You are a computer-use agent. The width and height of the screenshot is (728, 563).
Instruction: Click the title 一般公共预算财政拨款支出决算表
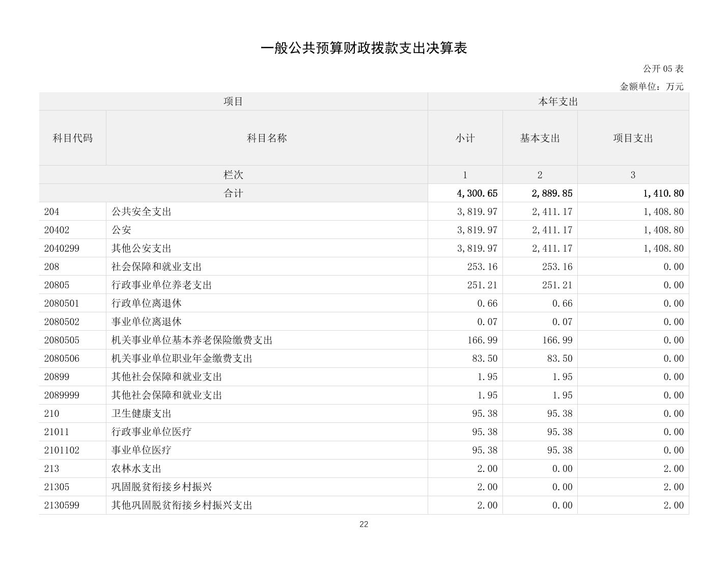[363, 48]
